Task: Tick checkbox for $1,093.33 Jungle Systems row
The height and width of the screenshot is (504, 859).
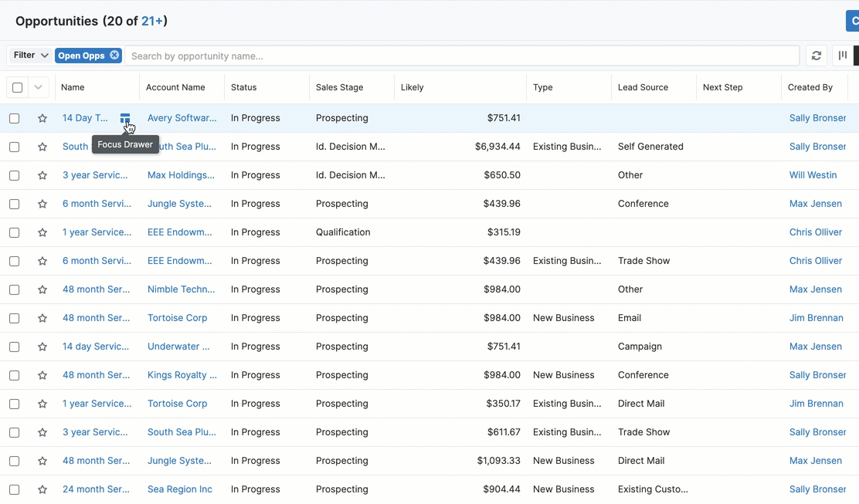Action: [x=15, y=461]
